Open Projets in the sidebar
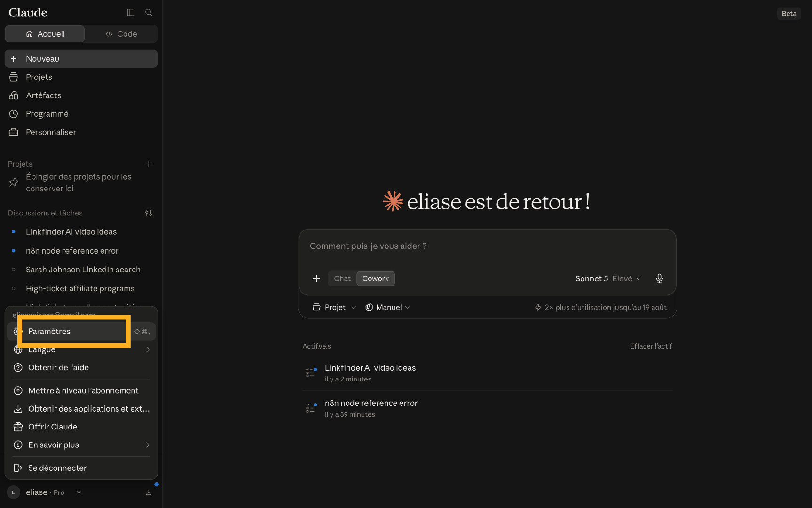 coord(81,77)
